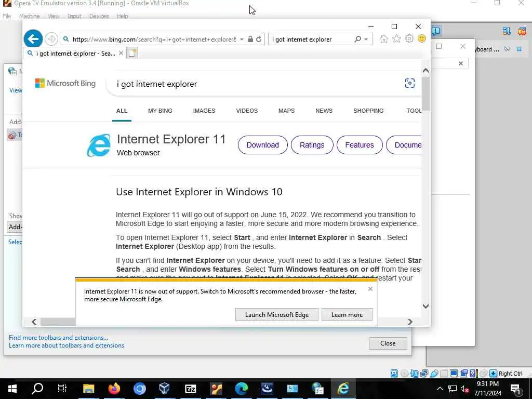Refresh the page in Internet Explorer

point(259,39)
